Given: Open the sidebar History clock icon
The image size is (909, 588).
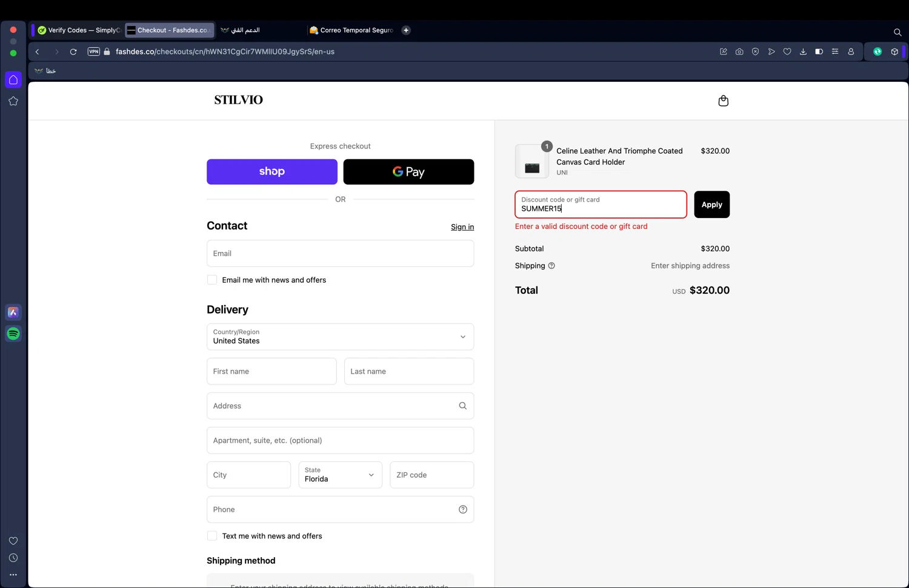Looking at the screenshot, I should (13, 558).
